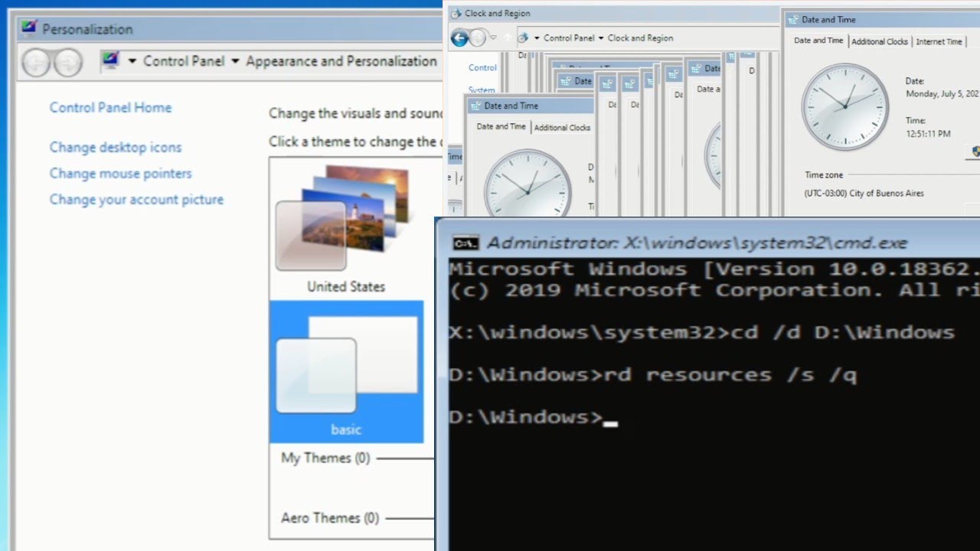Click the Personalization address bar monitor icon
The width and height of the screenshot is (980, 551).
111,61
